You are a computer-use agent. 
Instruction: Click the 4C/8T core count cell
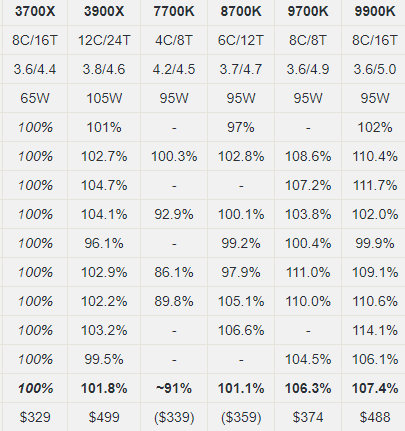click(174, 40)
